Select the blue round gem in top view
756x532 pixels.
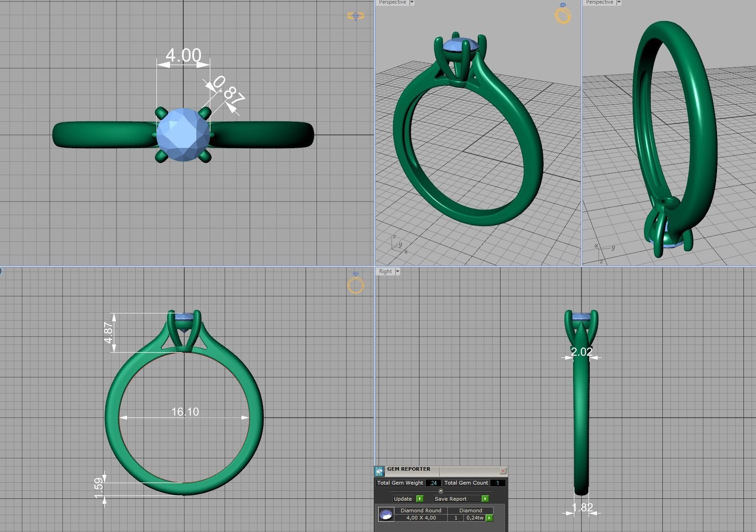pos(183,134)
